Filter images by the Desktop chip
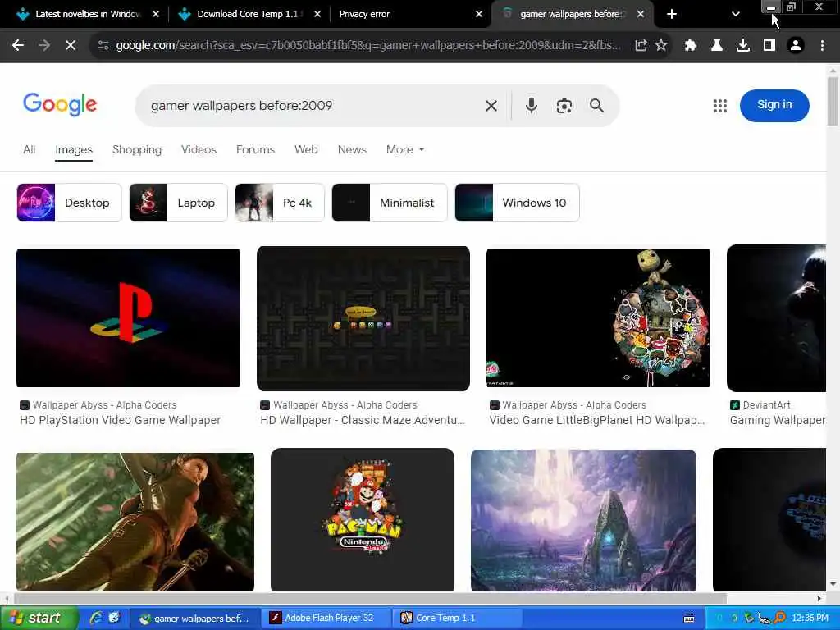The image size is (840, 630). [x=69, y=203]
